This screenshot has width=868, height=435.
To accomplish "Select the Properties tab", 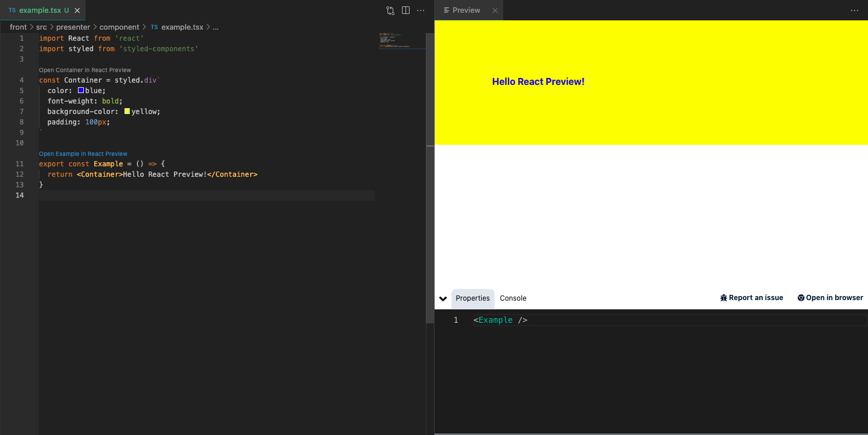I will click(472, 298).
